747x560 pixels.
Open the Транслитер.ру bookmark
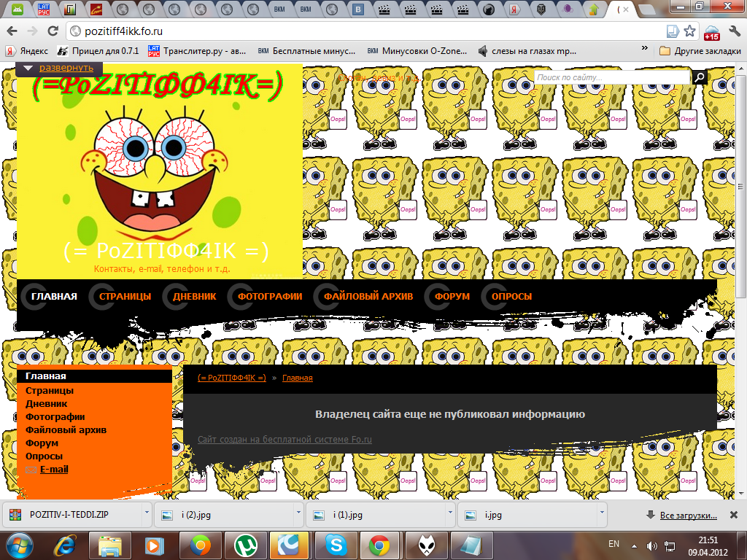(197, 51)
